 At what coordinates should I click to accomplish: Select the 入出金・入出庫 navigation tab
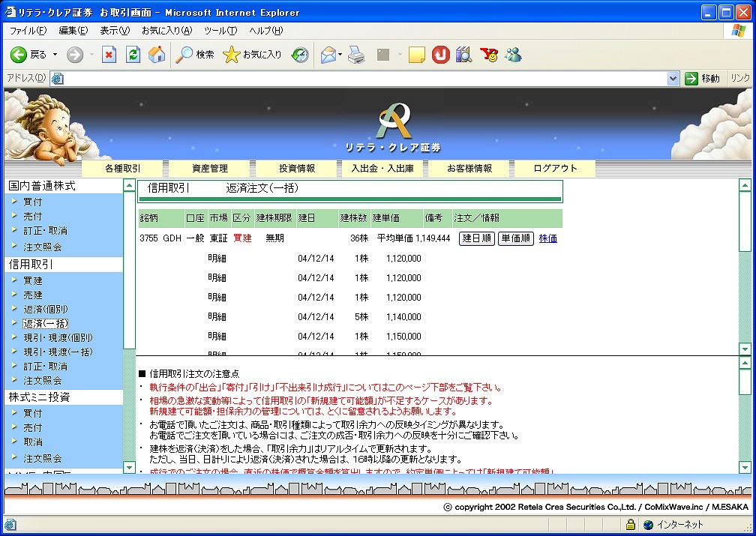click(382, 168)
